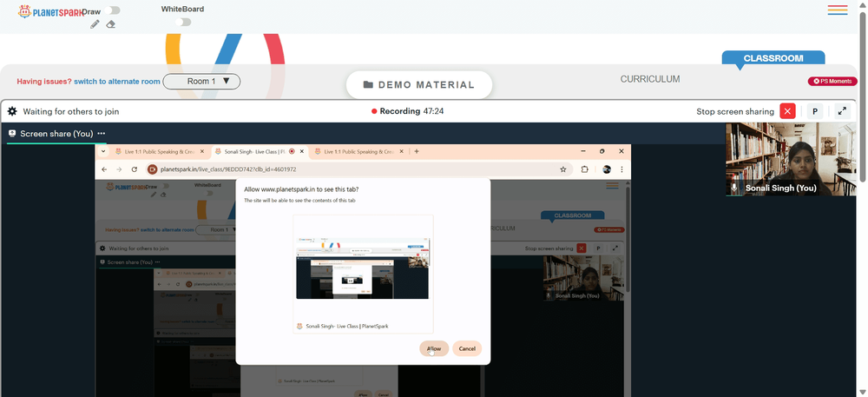Click the microphone icon on Sonali's video
This screenshot has height=397, width=868.
click(734, 188)
